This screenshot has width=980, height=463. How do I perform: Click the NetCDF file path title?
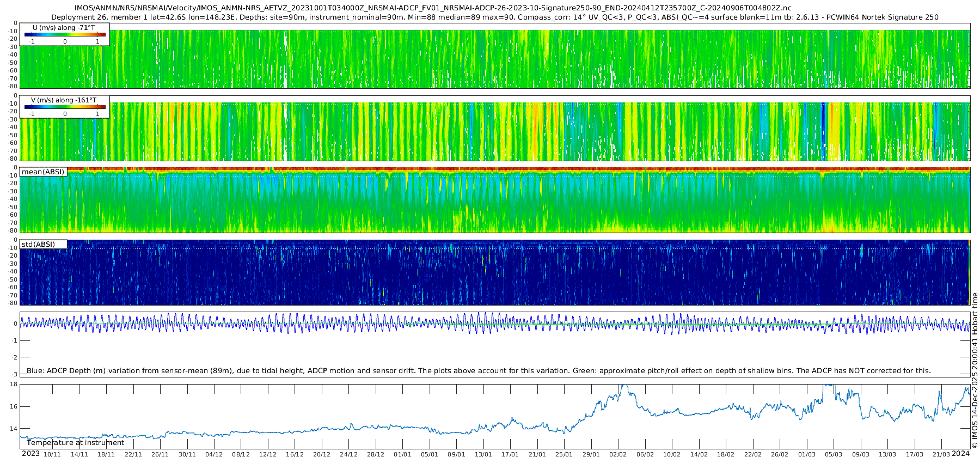[x=433, y=8]
